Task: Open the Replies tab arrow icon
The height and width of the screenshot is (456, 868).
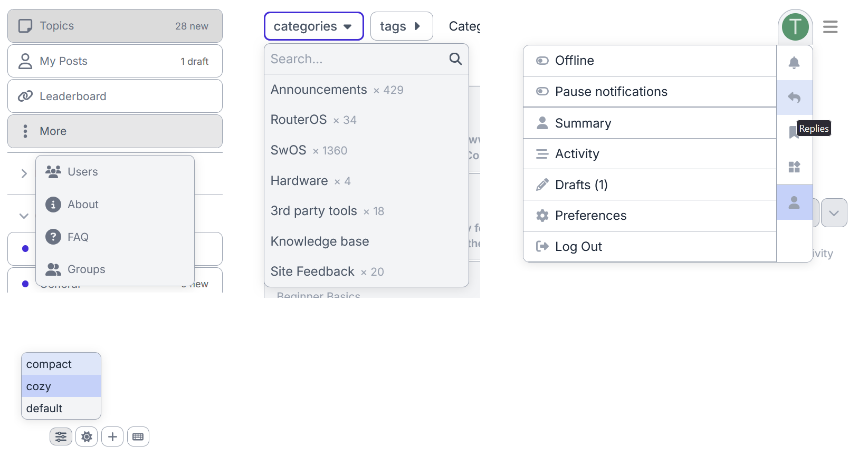Action: 794,98
